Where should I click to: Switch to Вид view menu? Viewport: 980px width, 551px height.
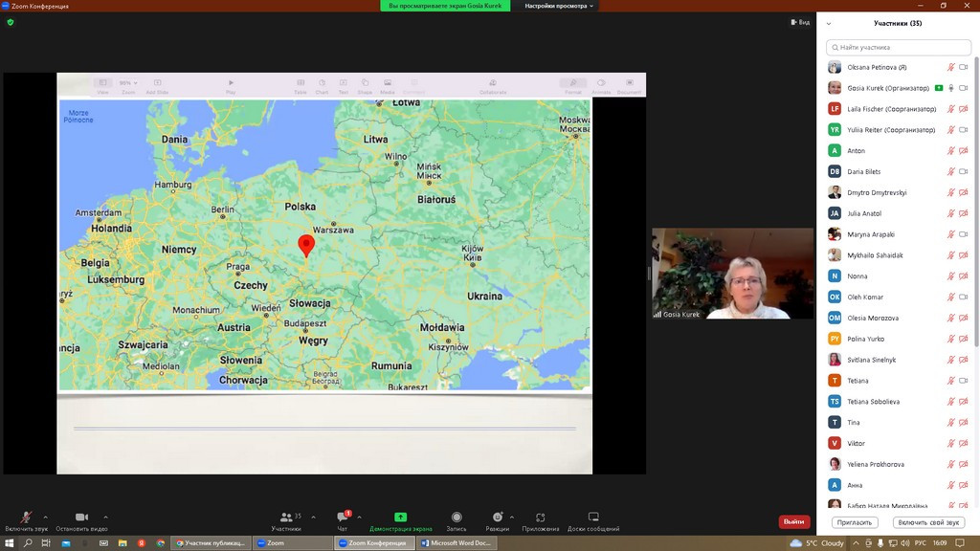pos(800,22)
